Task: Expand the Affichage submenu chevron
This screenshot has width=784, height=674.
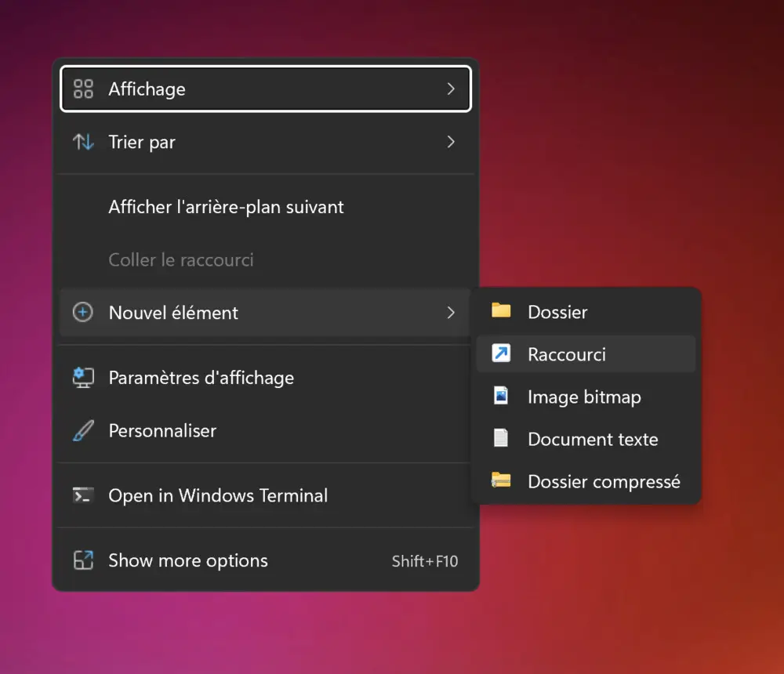Action: [451, 89]
